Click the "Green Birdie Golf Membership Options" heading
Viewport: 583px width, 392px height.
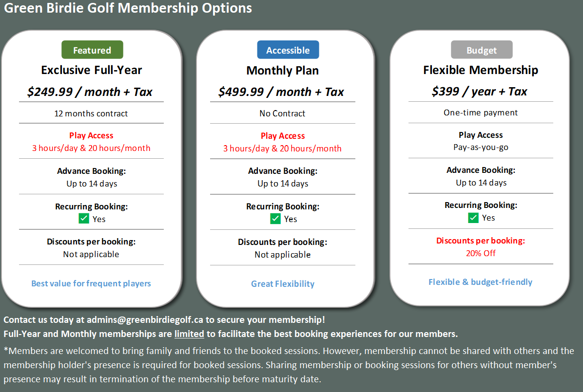click(x=128, y=8)
